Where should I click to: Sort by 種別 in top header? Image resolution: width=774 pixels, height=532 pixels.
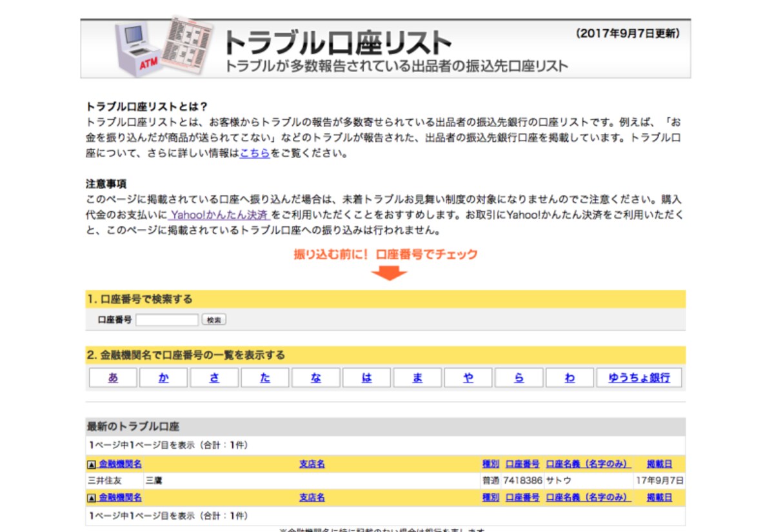click(x=491, y=464)
